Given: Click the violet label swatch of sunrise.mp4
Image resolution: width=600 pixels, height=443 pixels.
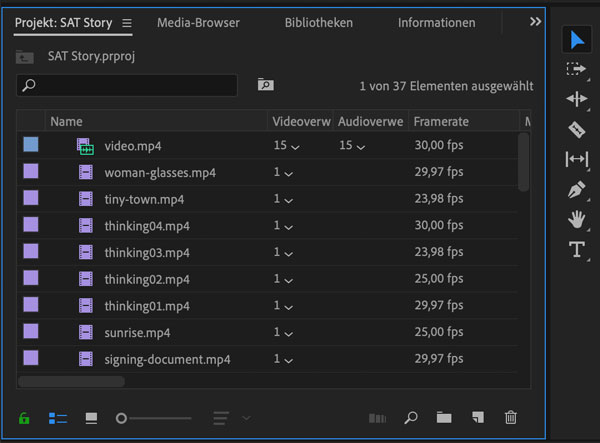Looking at the screenshot, I should coord(31,331).
